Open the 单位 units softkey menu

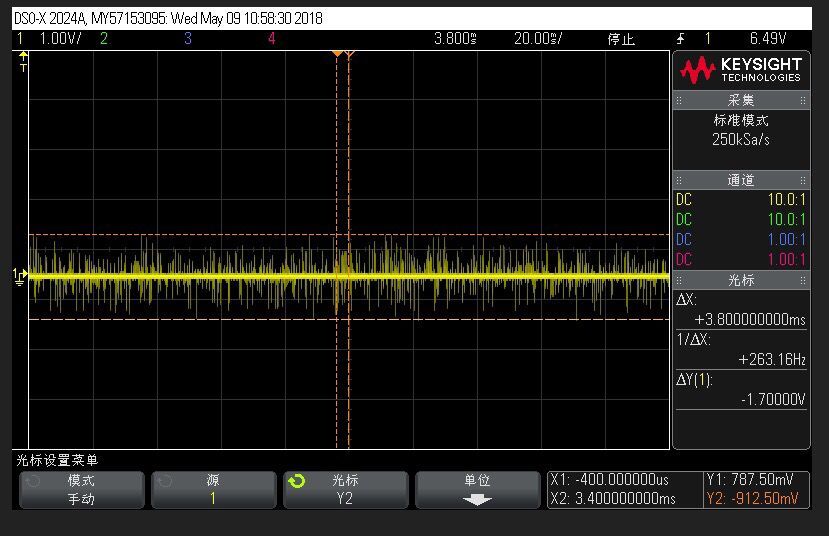[x=477, y=490]
